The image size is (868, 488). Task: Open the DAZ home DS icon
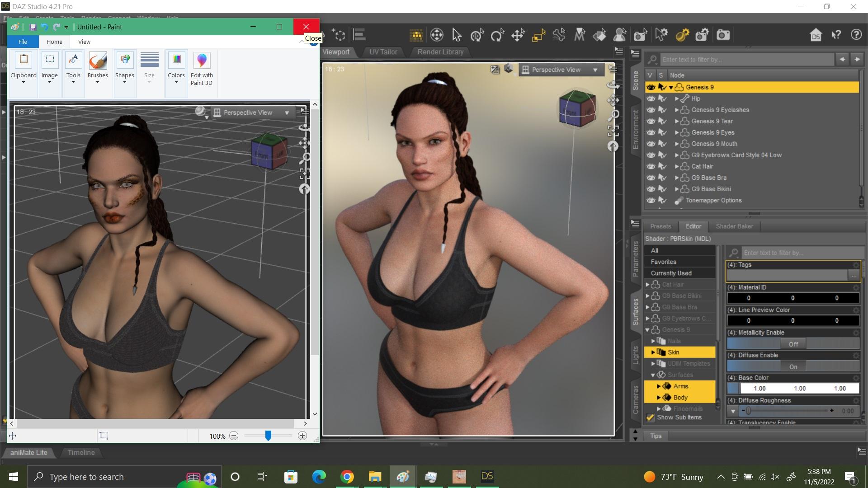coord(816,35)
